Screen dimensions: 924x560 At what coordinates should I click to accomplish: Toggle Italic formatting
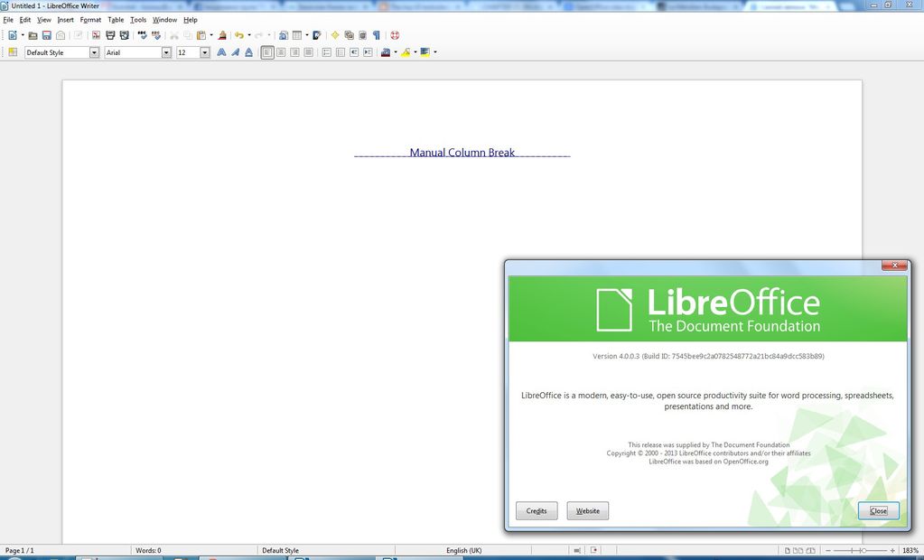click(x=235, y=52)
